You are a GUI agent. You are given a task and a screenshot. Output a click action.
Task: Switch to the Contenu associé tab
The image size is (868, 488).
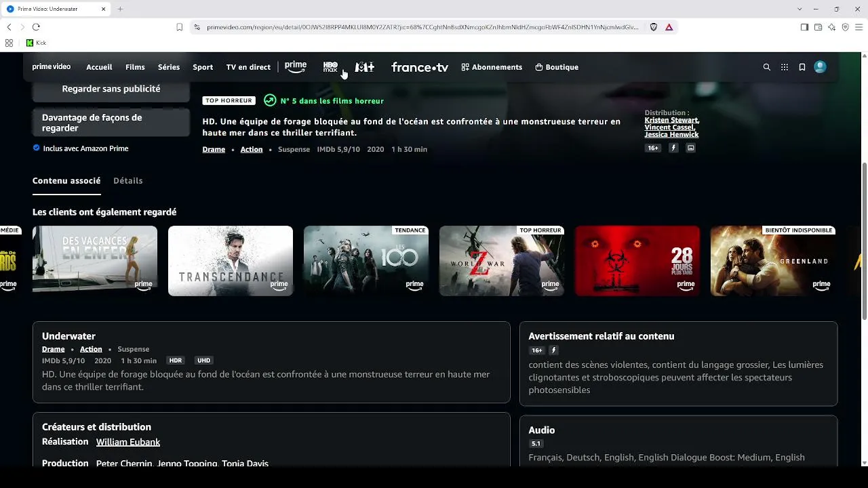[66, 181]
